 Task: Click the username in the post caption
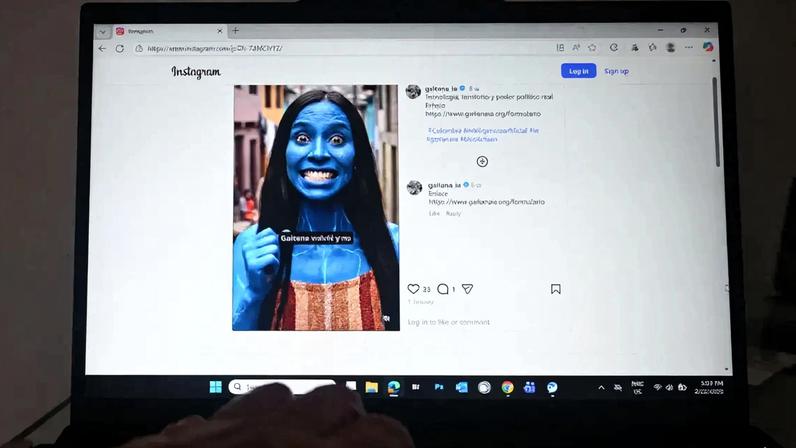click(441, 88)
